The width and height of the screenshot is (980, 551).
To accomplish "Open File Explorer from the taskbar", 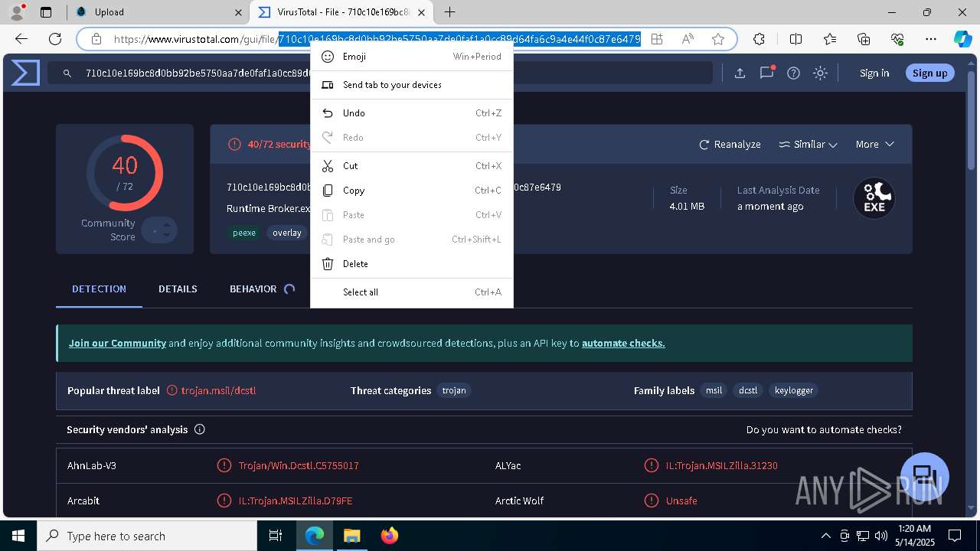I will click(351, 536).
